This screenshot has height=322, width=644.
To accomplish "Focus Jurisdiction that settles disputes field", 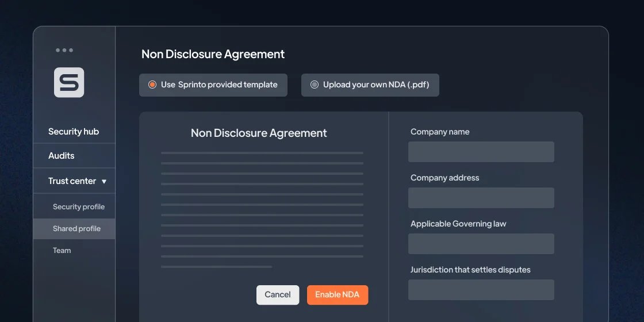I will point(481,290).
